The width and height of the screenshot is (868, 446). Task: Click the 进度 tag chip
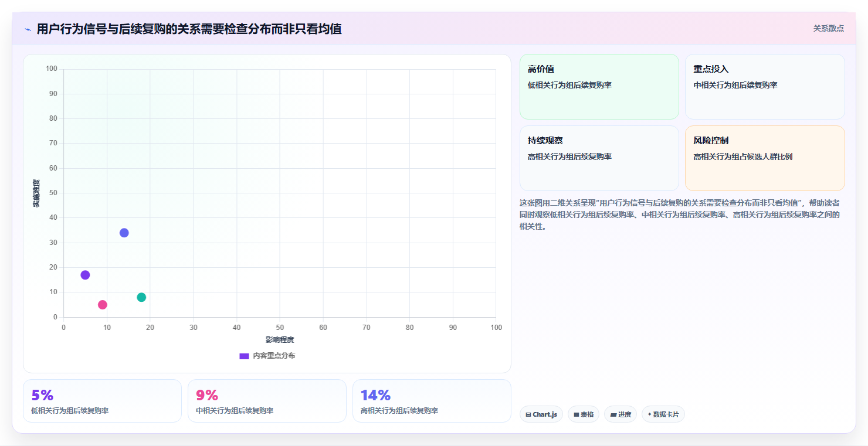[621, 414]
